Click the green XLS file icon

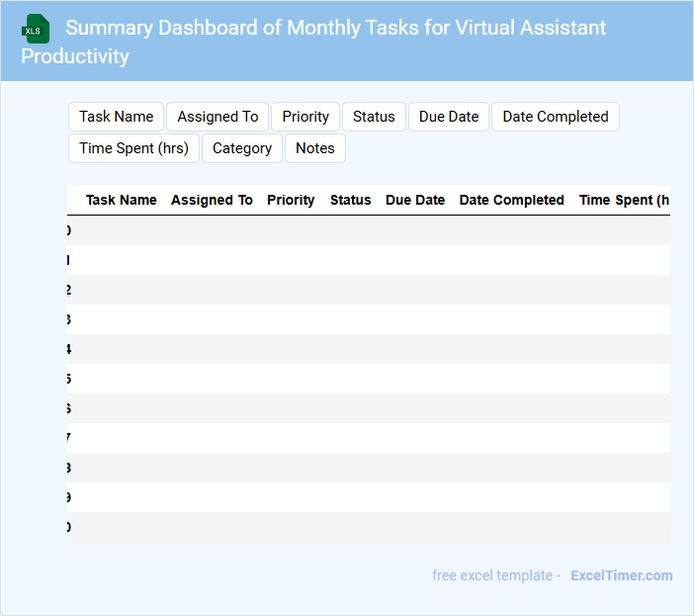(x=36, y=29)
